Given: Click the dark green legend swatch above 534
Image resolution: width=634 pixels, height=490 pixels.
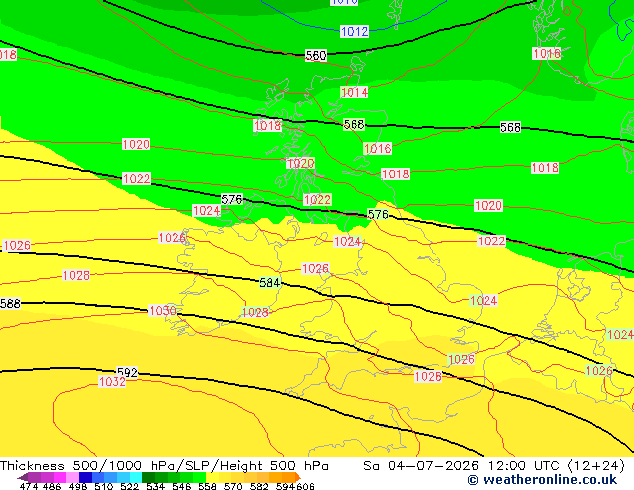Looking at the screenshot, I should coord(148,477).
